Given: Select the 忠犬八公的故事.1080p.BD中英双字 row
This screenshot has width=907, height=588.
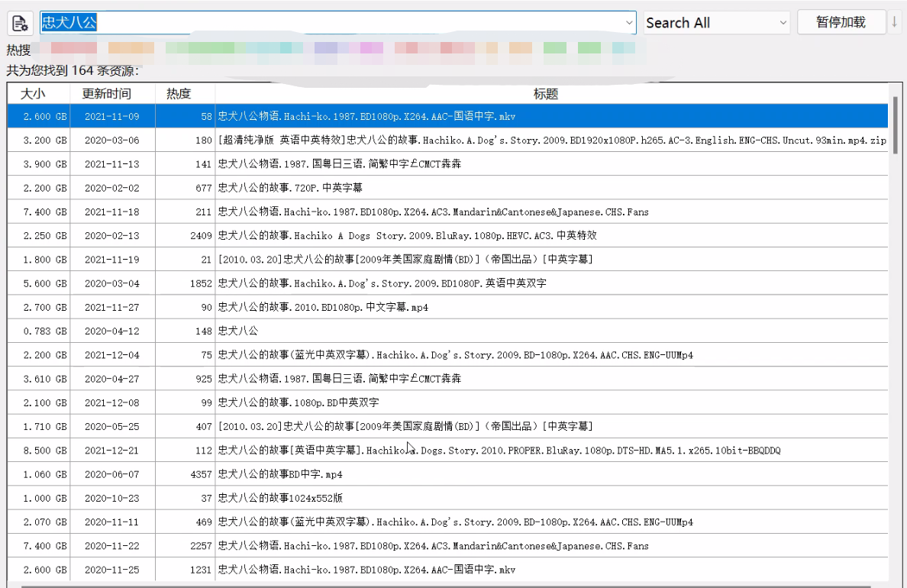Looking at the screenshot, I should pyautogui.click(x=299, y=402).
